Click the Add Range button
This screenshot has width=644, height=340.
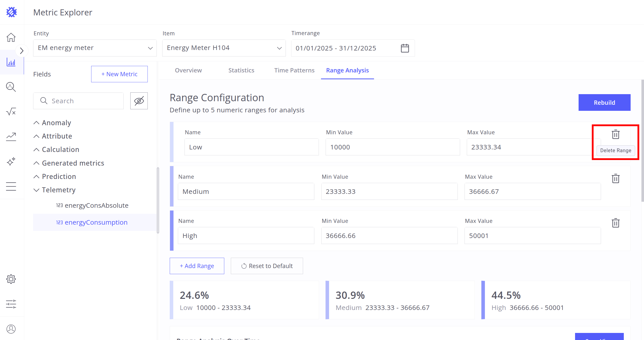coord(197,266)
